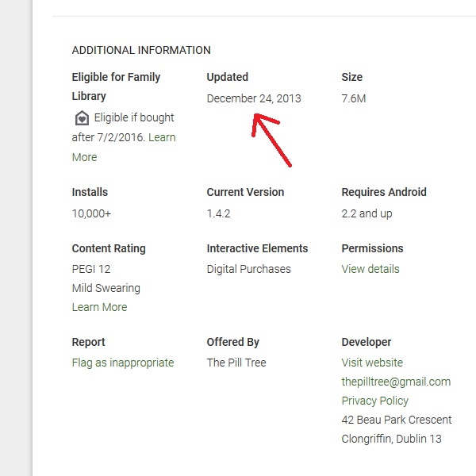Viewport: 476px width, 476px height.
Task: Click the thepilltree@gmail.com email link
Action: (x=396, y=382)
